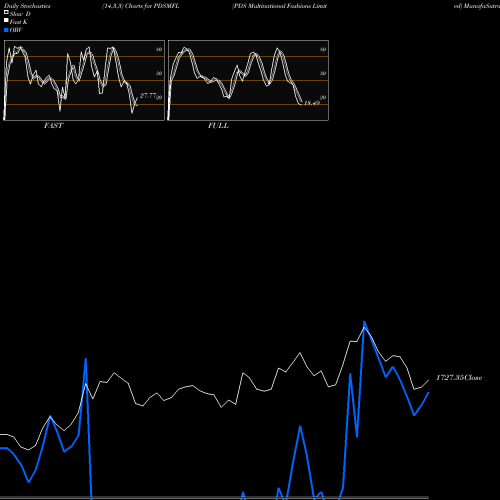Click the 'OBV' legend label

(x=16, y=30)
